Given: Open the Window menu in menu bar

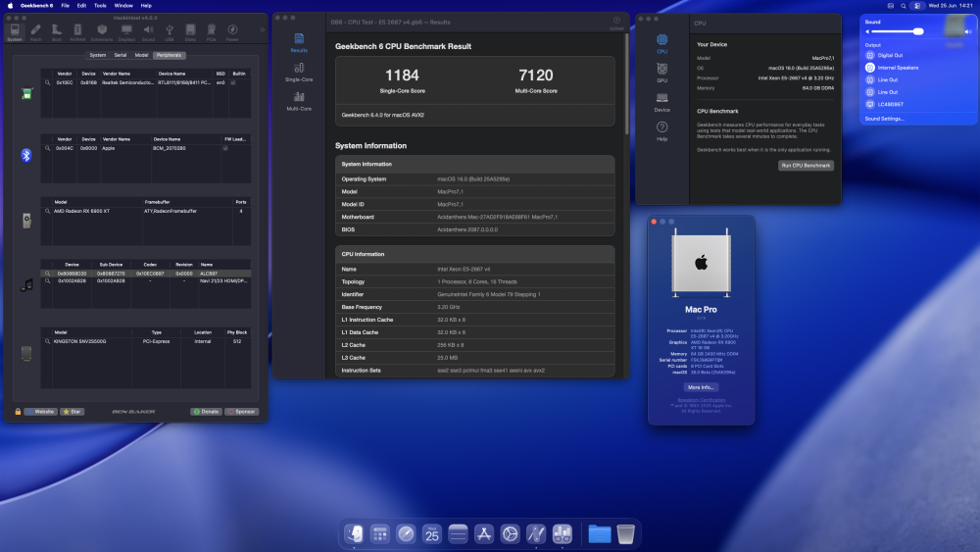Looking at the screenshot, I should [x=123, y=6].
